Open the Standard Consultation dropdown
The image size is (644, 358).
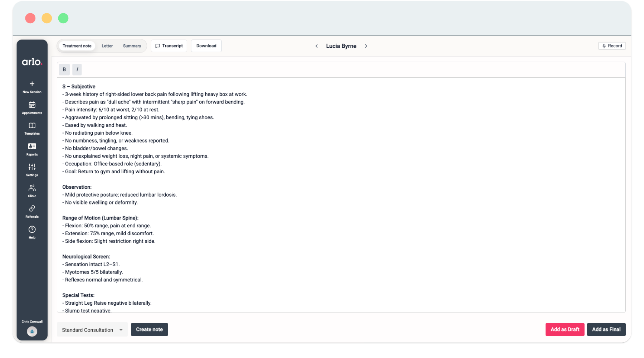tap(92, 329)
